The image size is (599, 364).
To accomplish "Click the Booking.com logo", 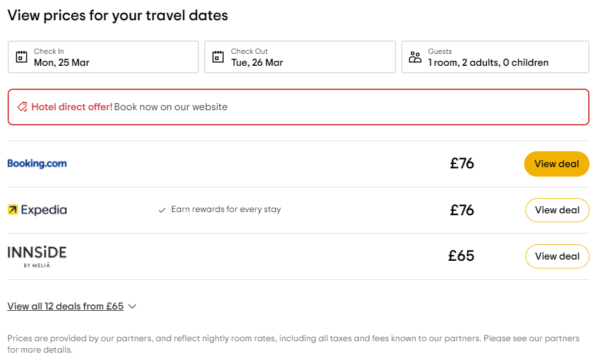I will click(37, 163).
